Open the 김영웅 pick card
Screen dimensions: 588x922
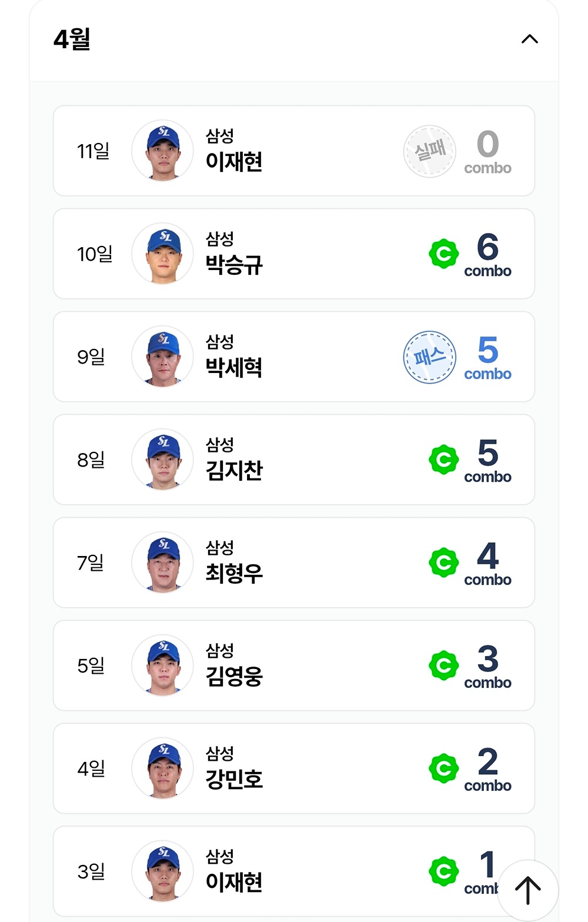pos(294,665)
